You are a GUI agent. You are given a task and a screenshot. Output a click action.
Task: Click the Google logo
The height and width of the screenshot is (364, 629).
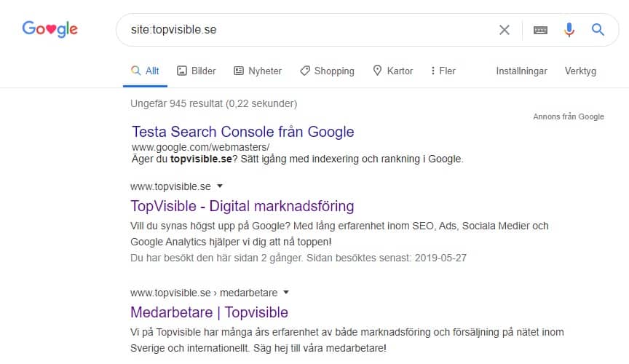50,30
